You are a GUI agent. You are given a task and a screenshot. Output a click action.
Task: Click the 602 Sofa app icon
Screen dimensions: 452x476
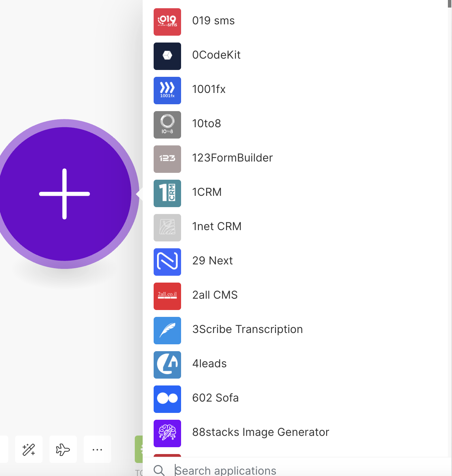[167, 399]
